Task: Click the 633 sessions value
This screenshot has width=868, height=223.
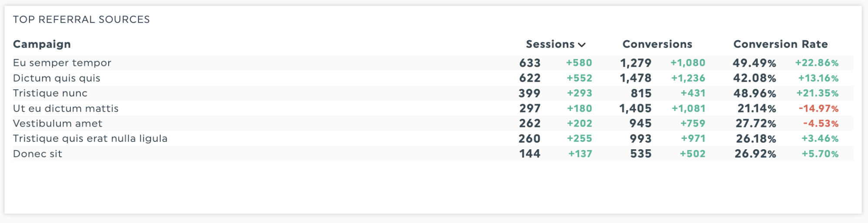Action: click(530, 63)
